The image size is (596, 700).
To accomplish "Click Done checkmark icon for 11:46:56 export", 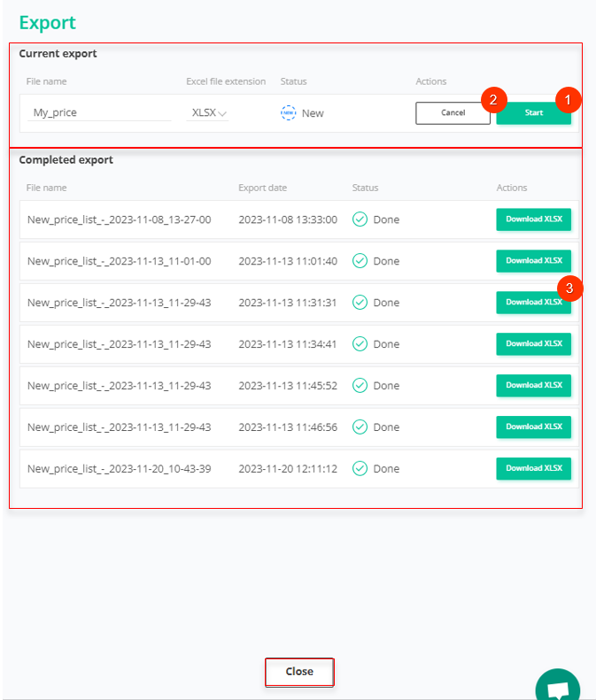I will point(360,427).
